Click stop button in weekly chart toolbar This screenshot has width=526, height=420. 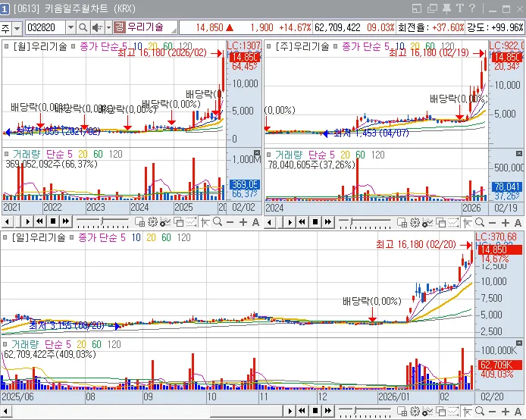(315, 221)
